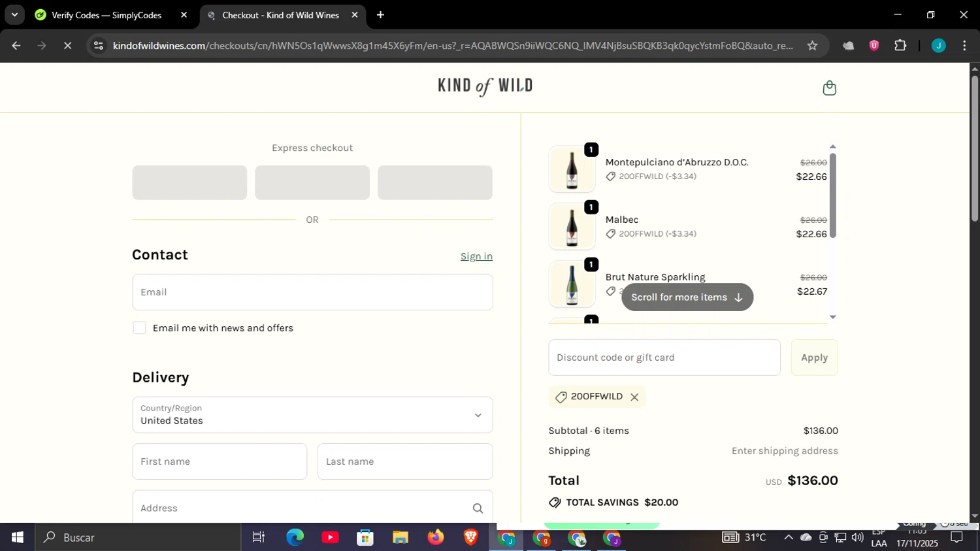This screenshot has height=551, width=980.
Task: Bookmark this page with the star icon
Action: (812, 46)
